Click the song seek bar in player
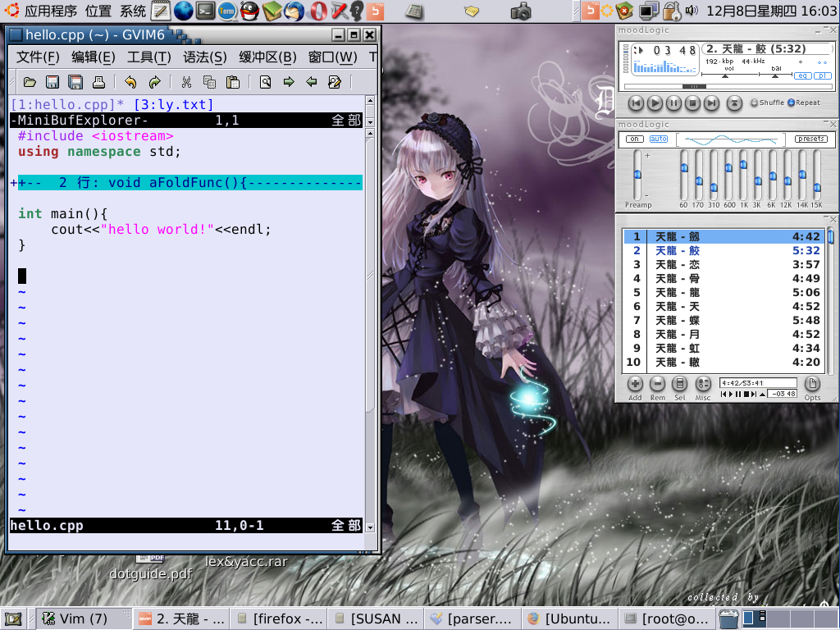 [728, 86]
